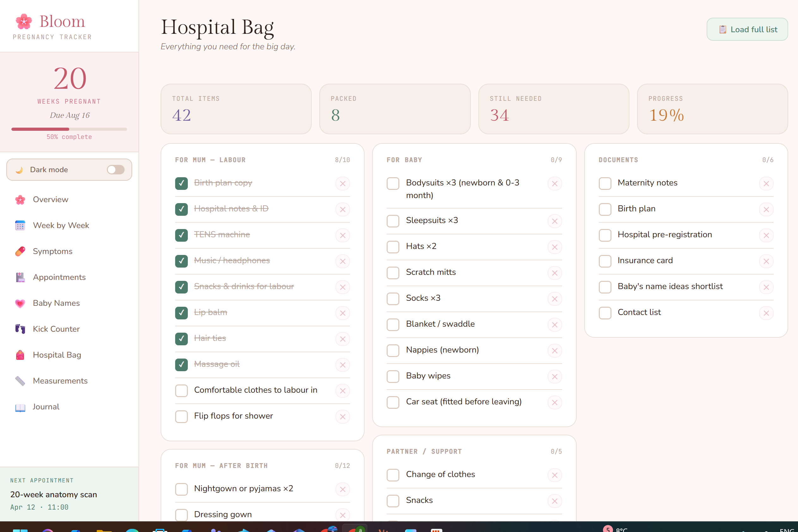Remove Contact list from Documents

[x=766, y=313]
